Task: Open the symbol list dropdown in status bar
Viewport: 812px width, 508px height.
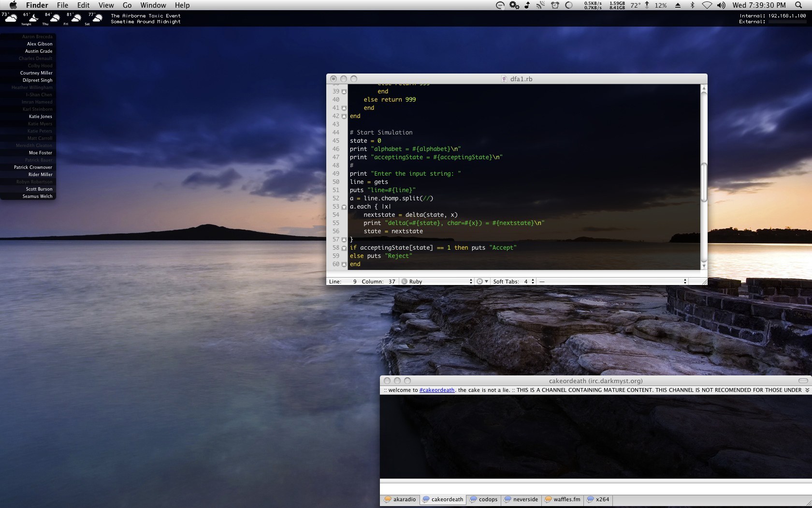Action: pos(613,281)
